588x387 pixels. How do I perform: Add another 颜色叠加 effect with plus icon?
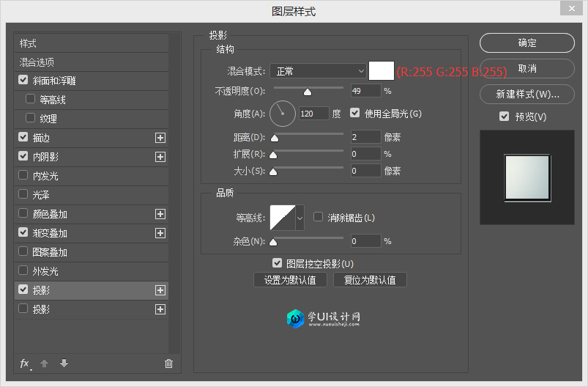tap(160, 214)
